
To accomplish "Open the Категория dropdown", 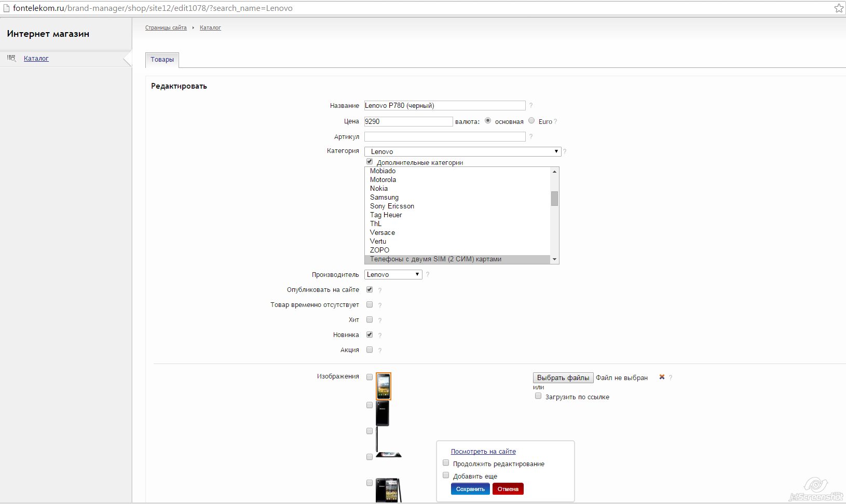I will [x=462, y=151].
